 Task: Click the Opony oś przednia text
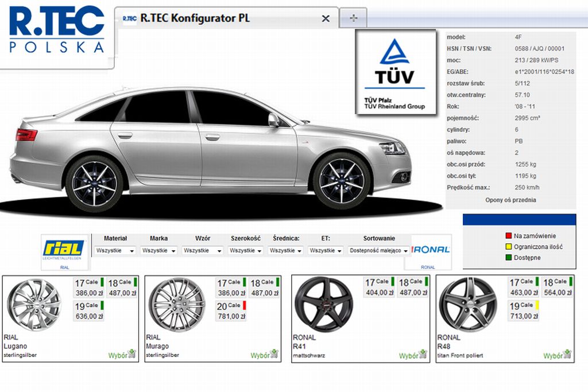pyautogui.click(x=510, y=200)
